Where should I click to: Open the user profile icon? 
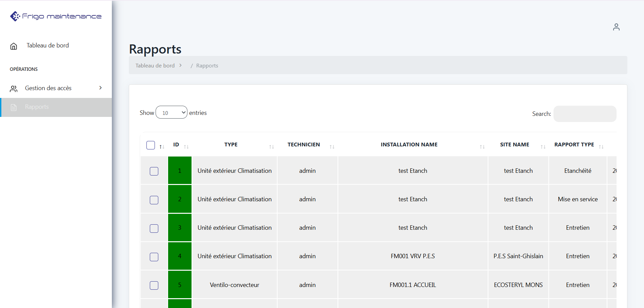[x=616, y=27]
